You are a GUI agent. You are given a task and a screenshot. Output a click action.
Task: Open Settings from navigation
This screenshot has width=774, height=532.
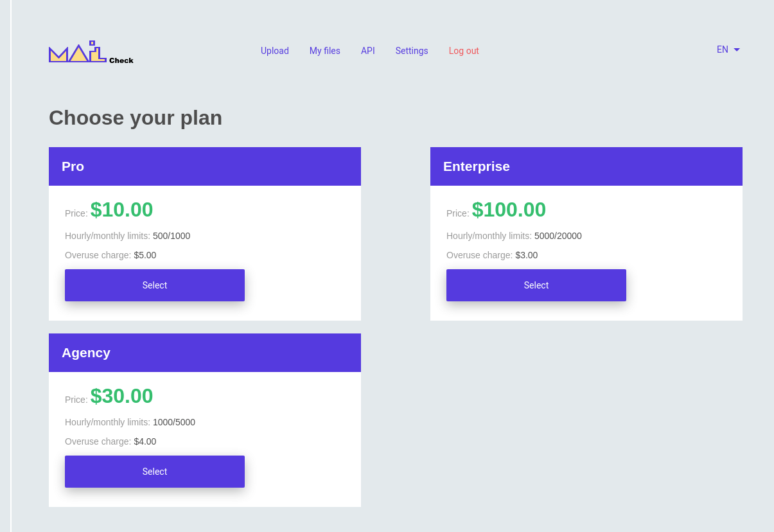click(x=412, y=51)
